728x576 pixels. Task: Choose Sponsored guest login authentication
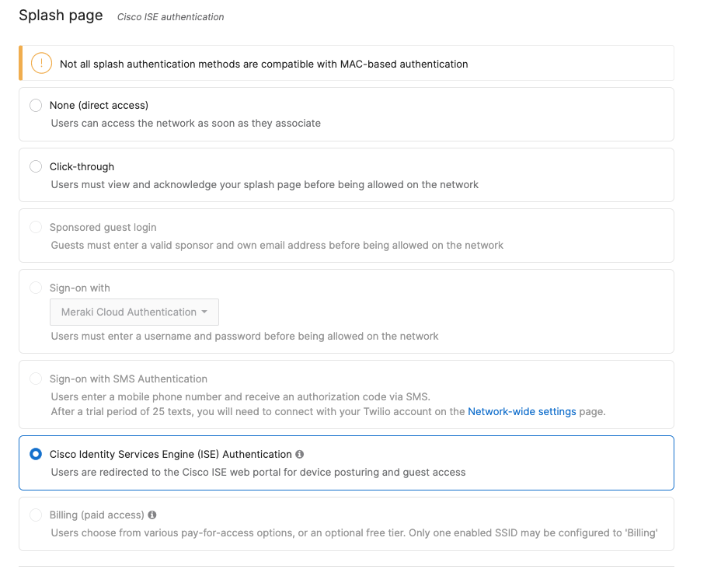35,227
